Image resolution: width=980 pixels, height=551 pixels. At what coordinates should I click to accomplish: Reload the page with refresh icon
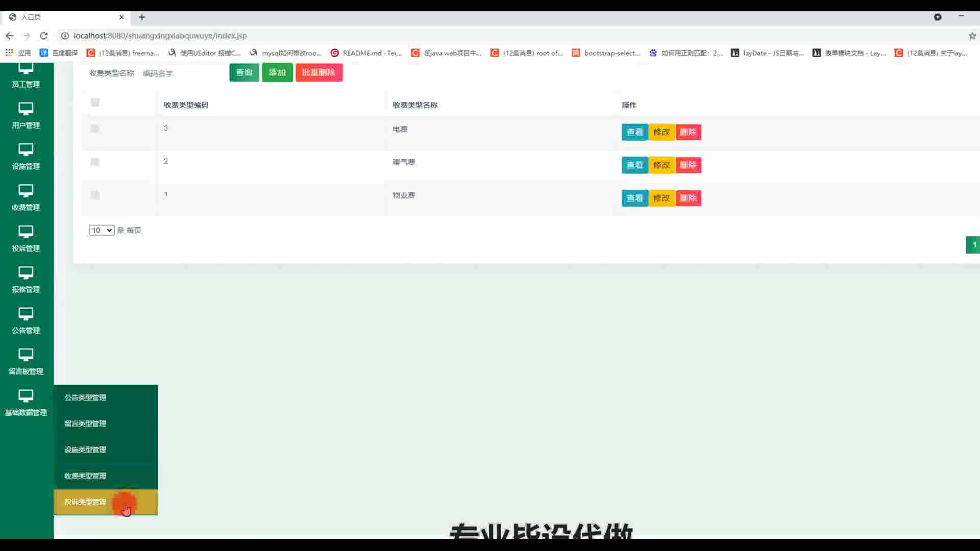point(44,36)
